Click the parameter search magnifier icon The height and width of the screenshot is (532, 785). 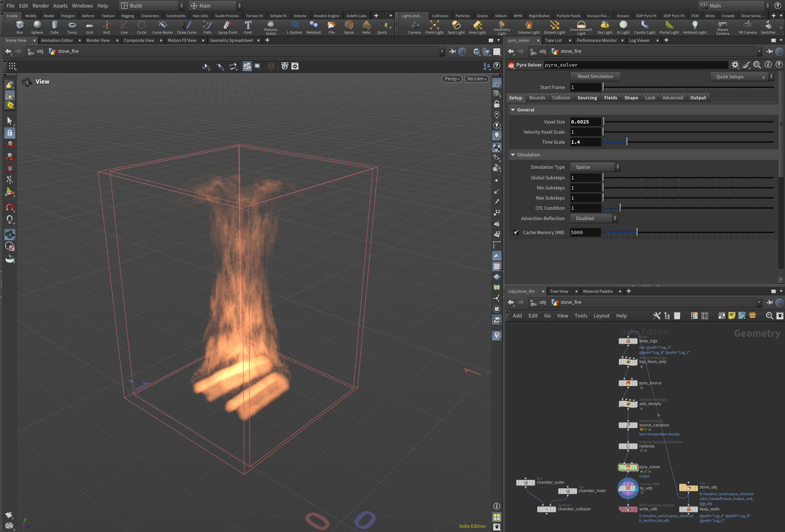click(757, 65)
